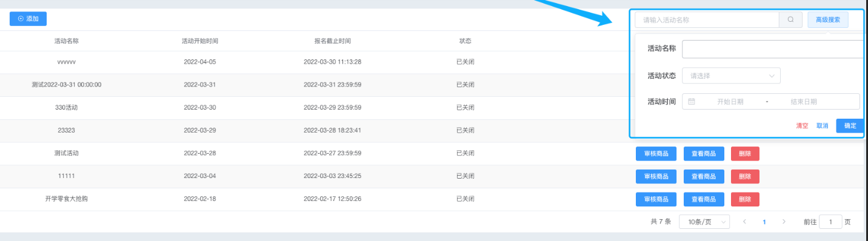Confirm search with 确定 button
This screenshot has width=868, height=241.
click(x=850, y=126)
